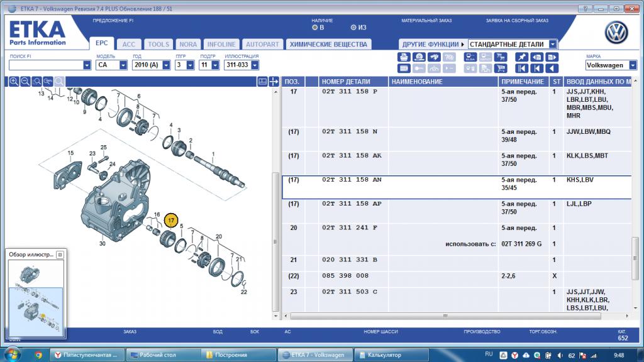Go to previous illustration page icon
Image resolution: width=644 pixels, height=362 pixels.
click(x=537, y=57)
